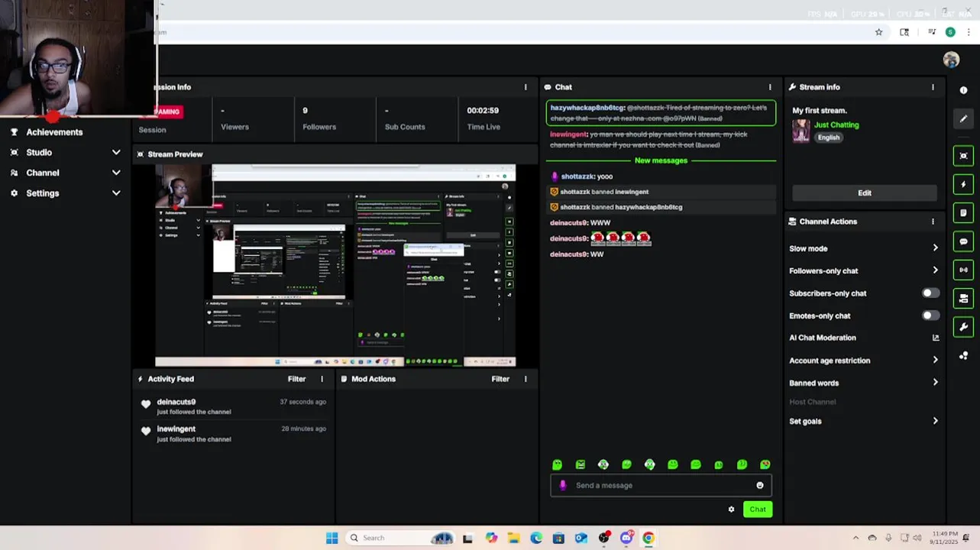Click inewingent in the Activity Feed
Image resolution: width=980 pixels, height=550 pixels.
coord(176,429)
